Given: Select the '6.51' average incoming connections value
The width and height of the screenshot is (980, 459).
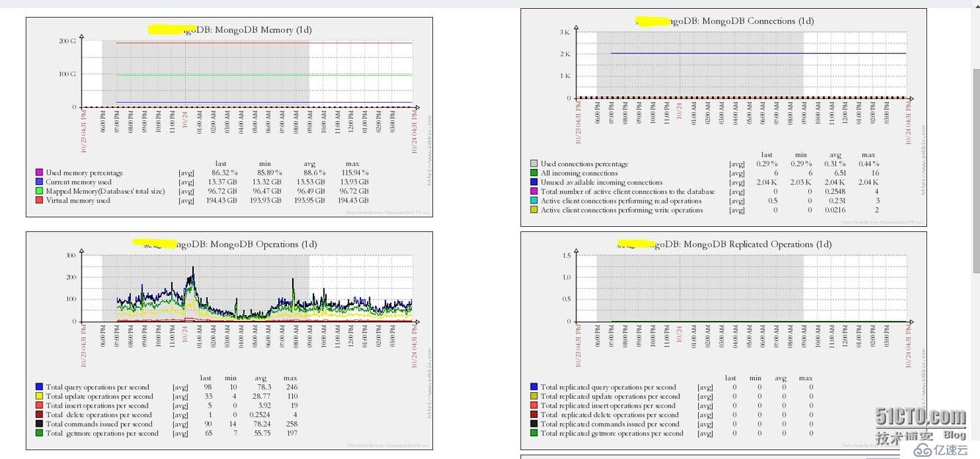Looking at the screenshot, I should coord(840,173).
